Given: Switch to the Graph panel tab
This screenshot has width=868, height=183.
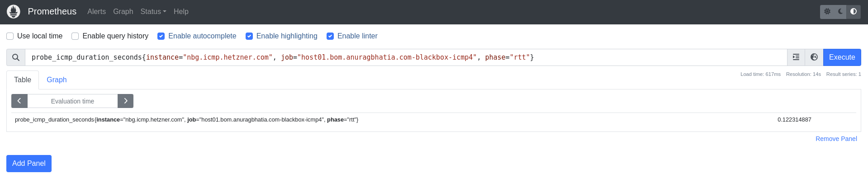Looking at the screenshot, I should 57,80.
